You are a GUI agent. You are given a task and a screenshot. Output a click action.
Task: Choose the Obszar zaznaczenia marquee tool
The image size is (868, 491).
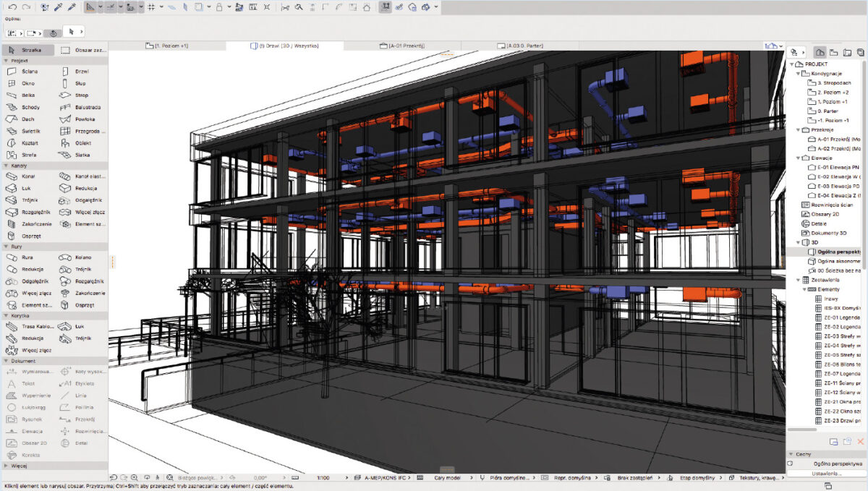coord(82,51)
